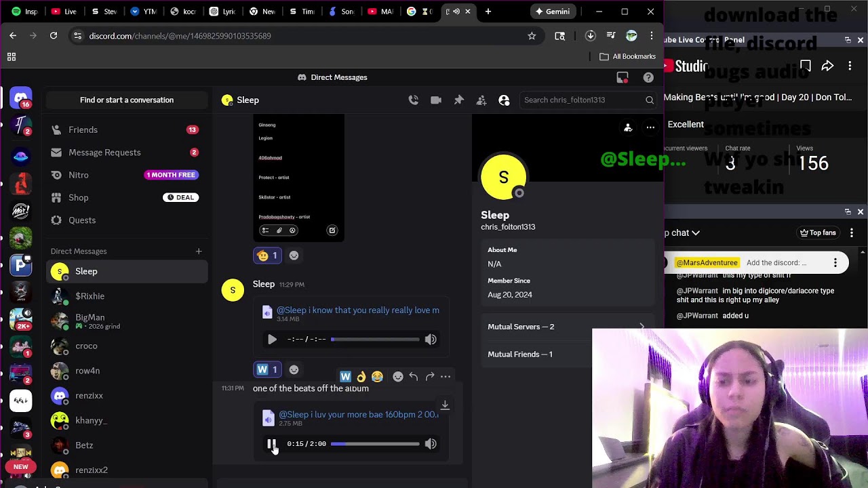Expand Mutual Servers section

[568, 327]
